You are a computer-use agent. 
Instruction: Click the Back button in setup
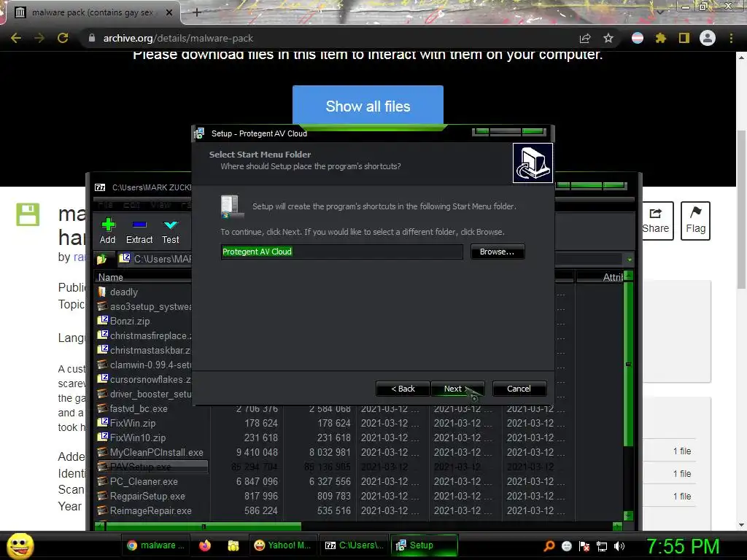tap(403, 389)
